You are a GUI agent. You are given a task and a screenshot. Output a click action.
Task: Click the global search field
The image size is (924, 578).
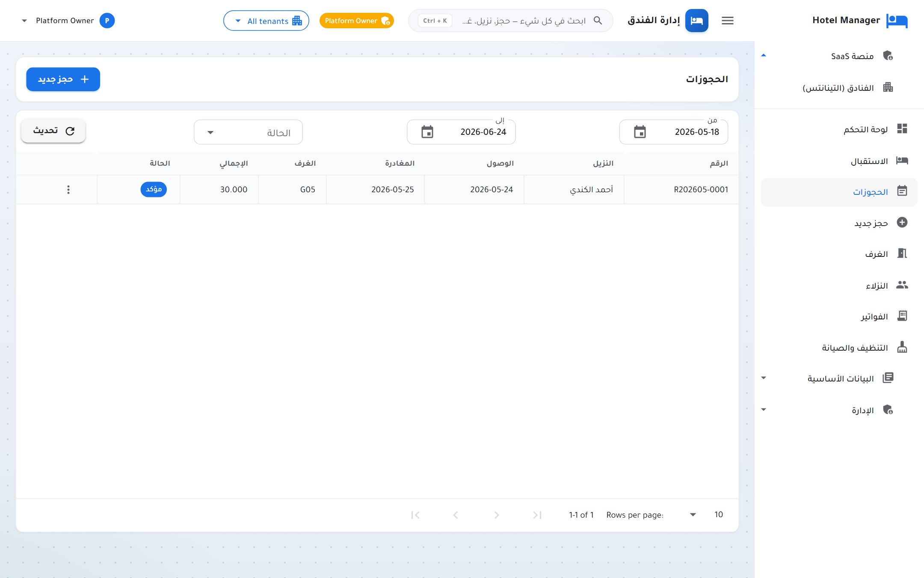[x=511, y=21]
